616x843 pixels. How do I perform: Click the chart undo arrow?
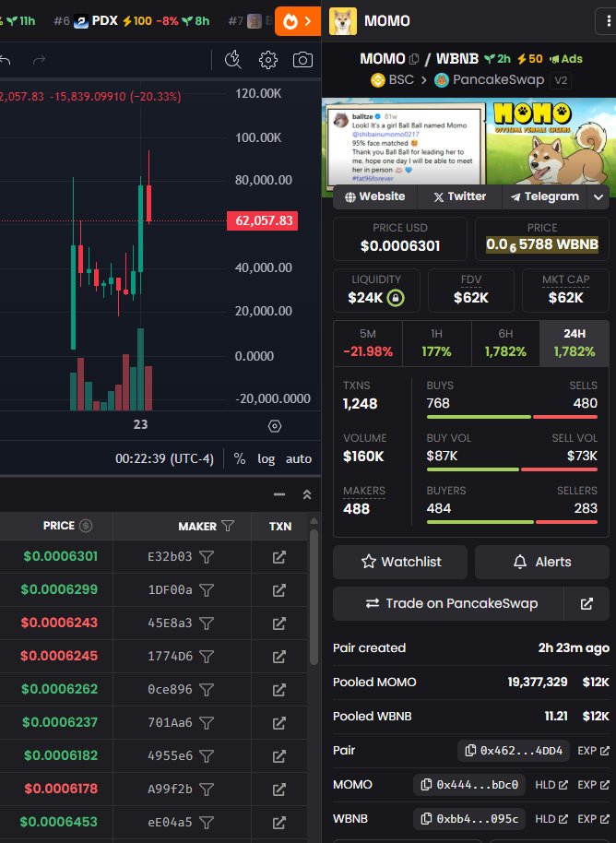point(6,60)
